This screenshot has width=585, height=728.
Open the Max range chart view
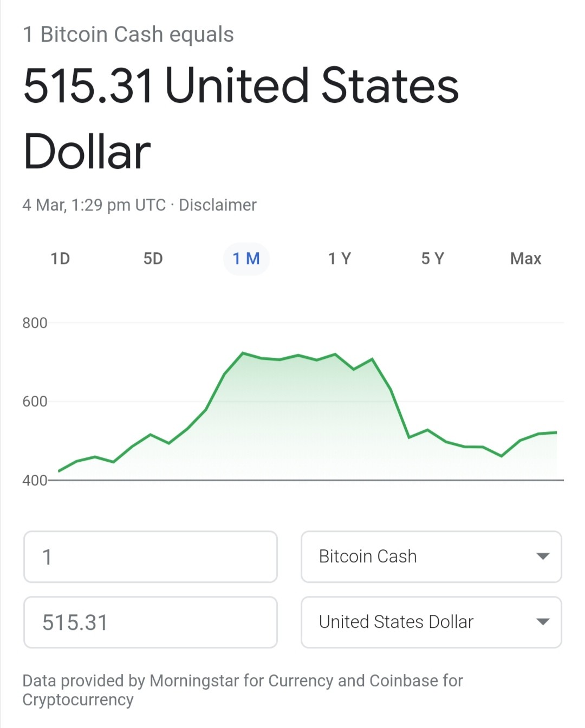[525, 259]
